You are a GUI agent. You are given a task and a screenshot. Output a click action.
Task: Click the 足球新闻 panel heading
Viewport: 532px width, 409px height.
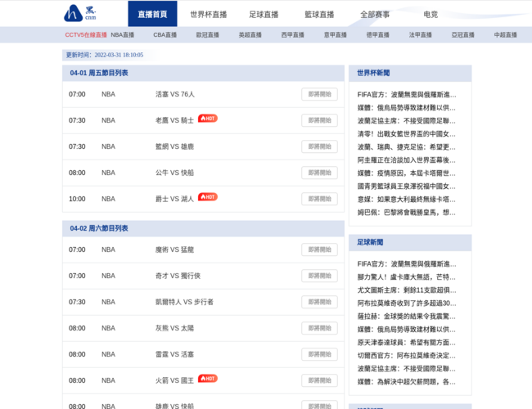click(x=370, y=242)
